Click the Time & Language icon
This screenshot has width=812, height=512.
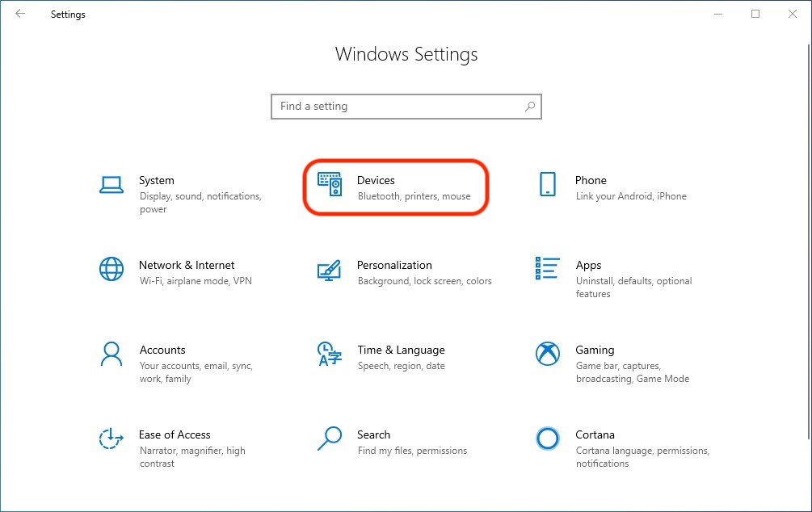tap(330, 354)
